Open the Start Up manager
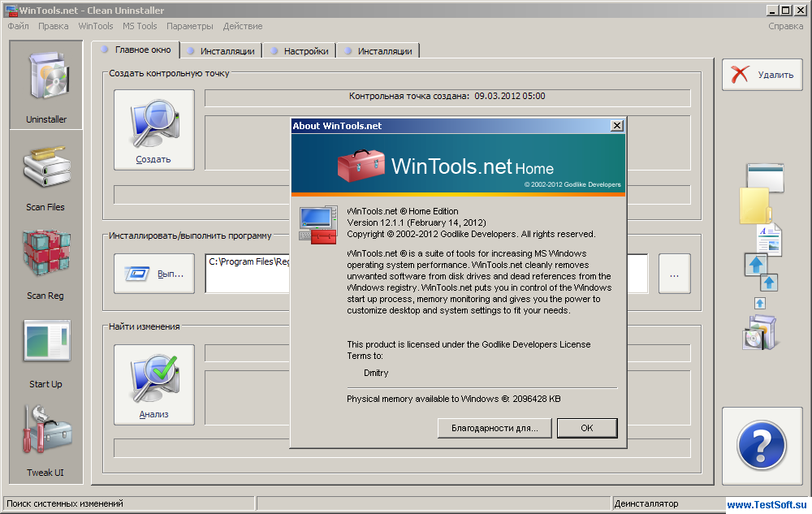812x514 pixels. coord(46,353)
